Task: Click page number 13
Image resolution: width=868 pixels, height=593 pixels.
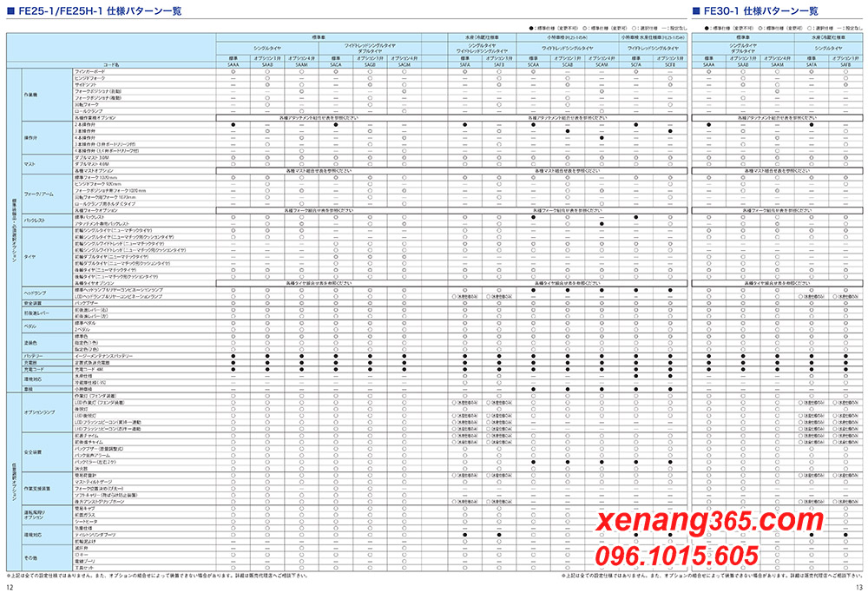Action: (858, 587)
